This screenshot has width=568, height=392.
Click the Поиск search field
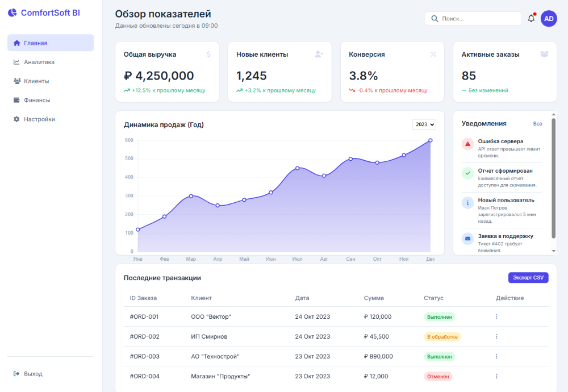tap(477, 19)
